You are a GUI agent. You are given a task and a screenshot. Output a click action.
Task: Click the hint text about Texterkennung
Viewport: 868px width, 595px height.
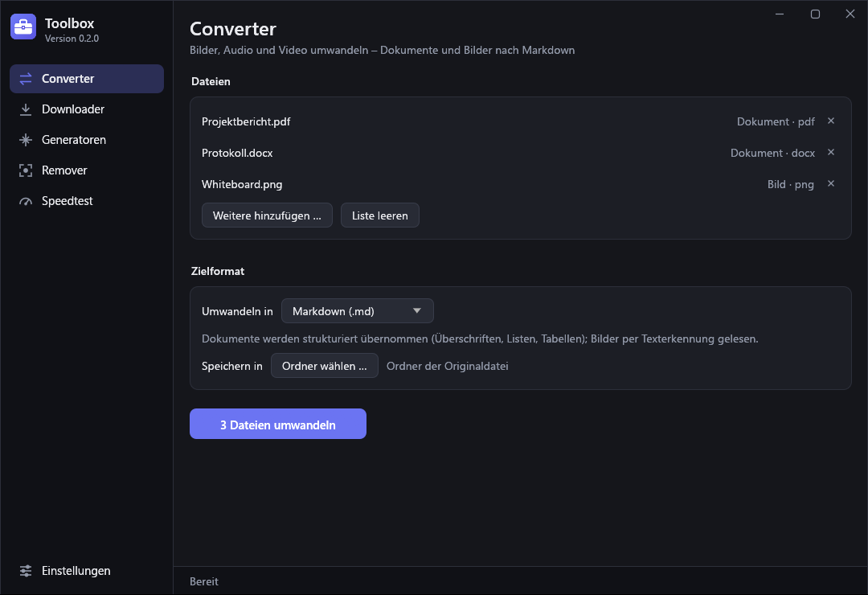(480, 339)
